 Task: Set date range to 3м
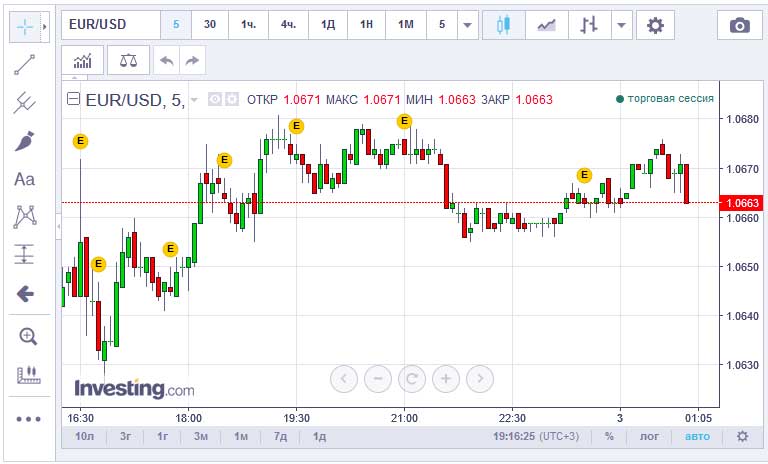pos(201,436)
